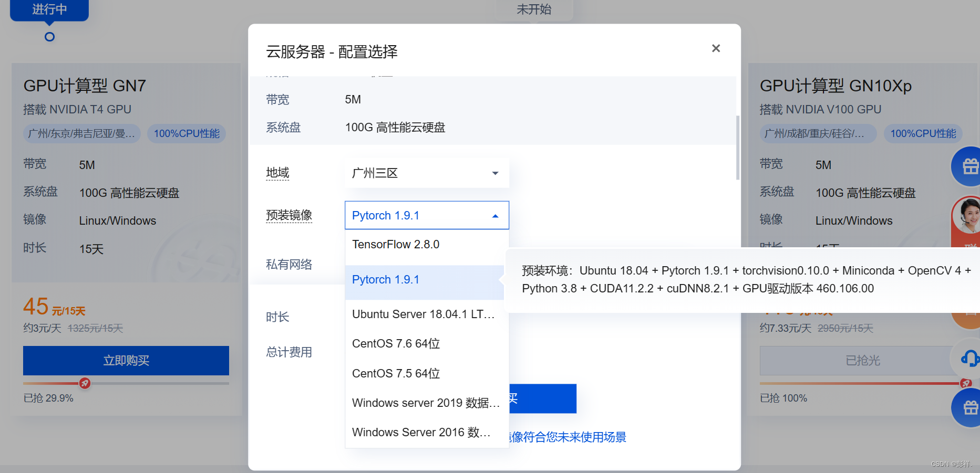Click the rocket icon on GN7 progress bar
The width and height of the screenshot is (980, 473).
coord(85,383)
